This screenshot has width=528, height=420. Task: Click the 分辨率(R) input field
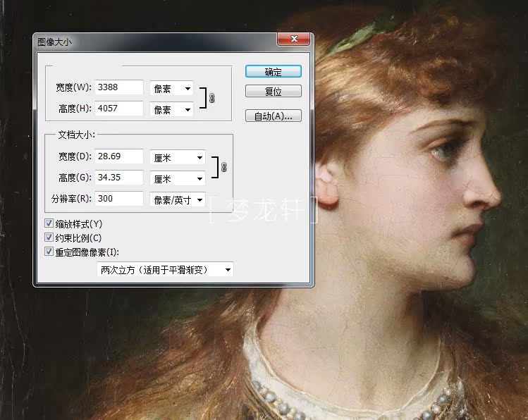(x=119, y=199)
